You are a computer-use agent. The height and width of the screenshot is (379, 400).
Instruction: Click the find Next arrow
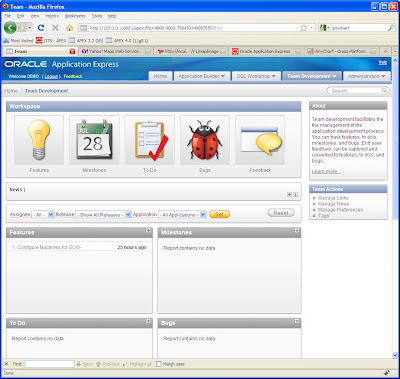pyautogui.click(x=84, y=364)
